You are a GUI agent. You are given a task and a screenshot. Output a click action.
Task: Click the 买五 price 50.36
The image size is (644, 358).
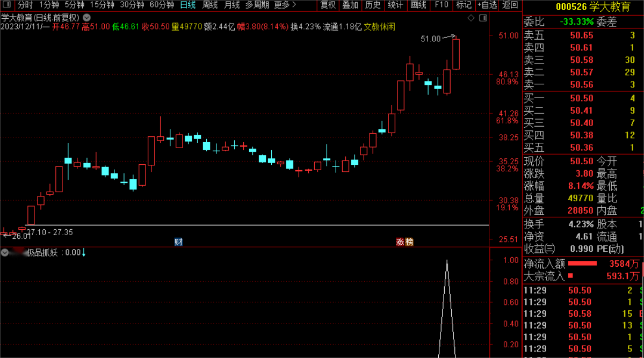(x=582, y=148)
